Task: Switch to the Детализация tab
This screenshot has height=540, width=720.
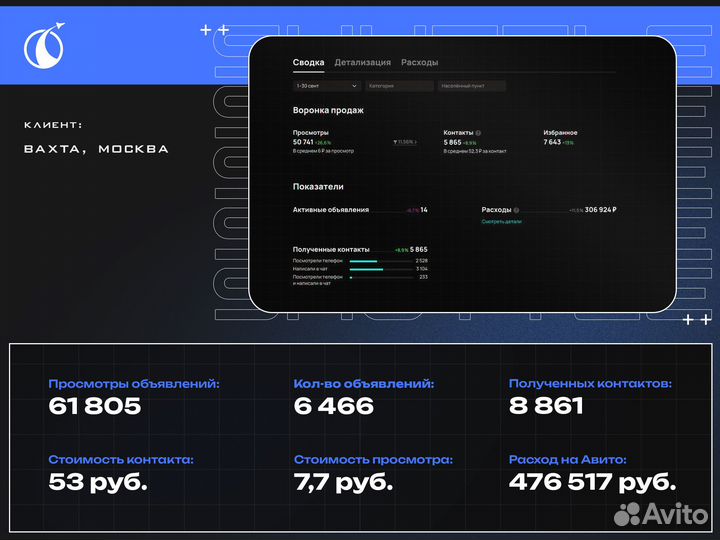Action: pos(362,63)
